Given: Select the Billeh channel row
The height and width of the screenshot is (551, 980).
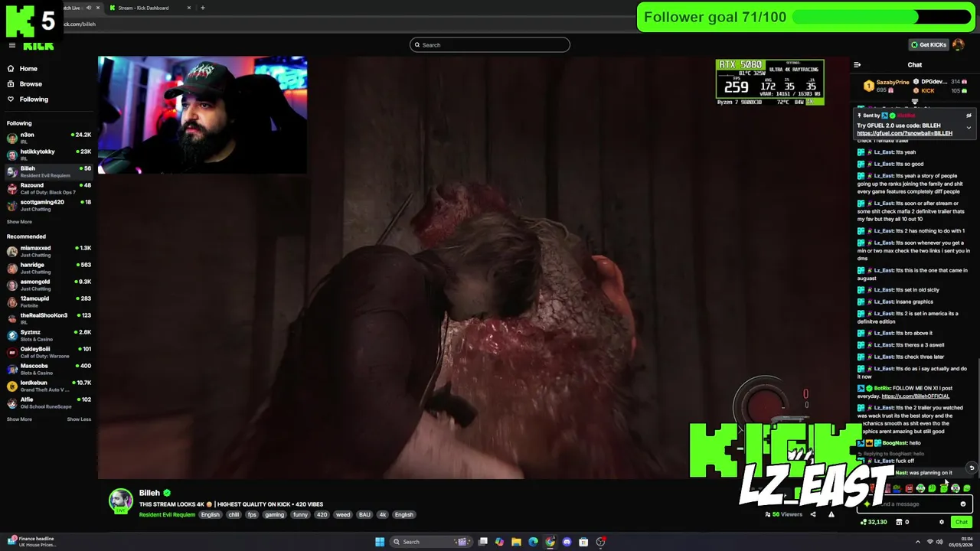Looking at the screenshot, I should 49,171.
